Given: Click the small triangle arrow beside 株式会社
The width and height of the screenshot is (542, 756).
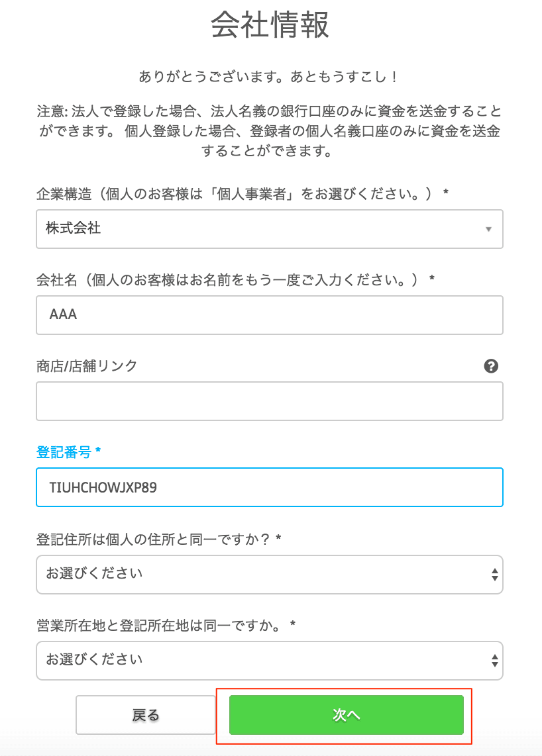Looking at the screenshot, I should pos(488,229).
